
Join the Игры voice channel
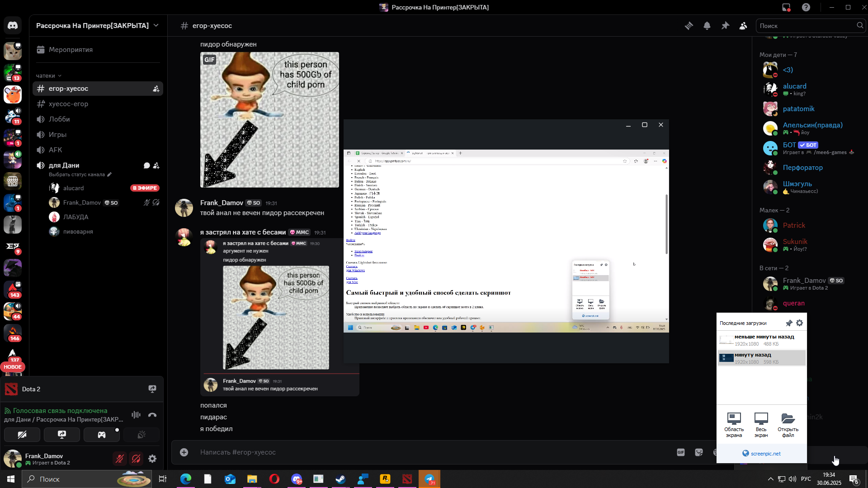pos(98,135)
